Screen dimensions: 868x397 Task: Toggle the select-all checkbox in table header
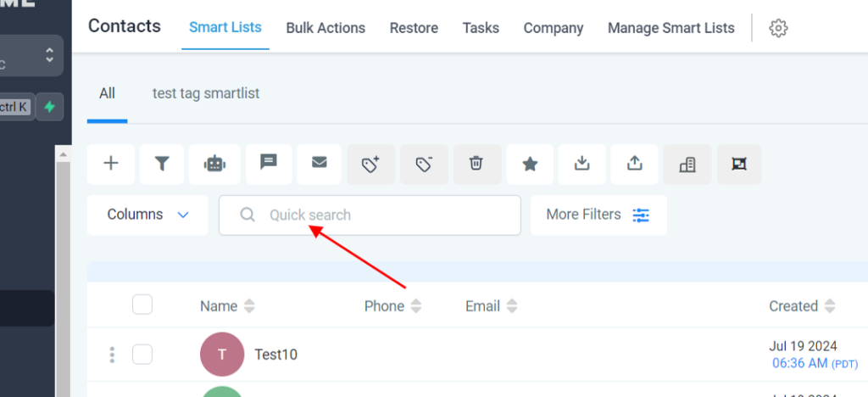[x=142, y=305]
